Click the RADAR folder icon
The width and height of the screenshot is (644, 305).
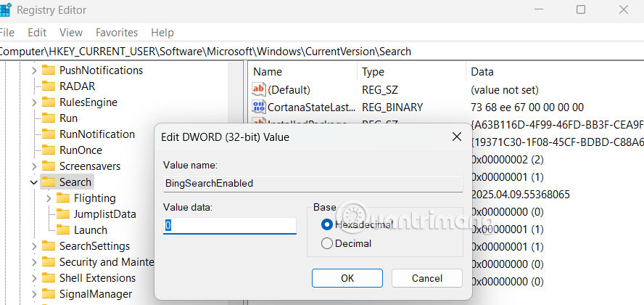pos(49,86)
